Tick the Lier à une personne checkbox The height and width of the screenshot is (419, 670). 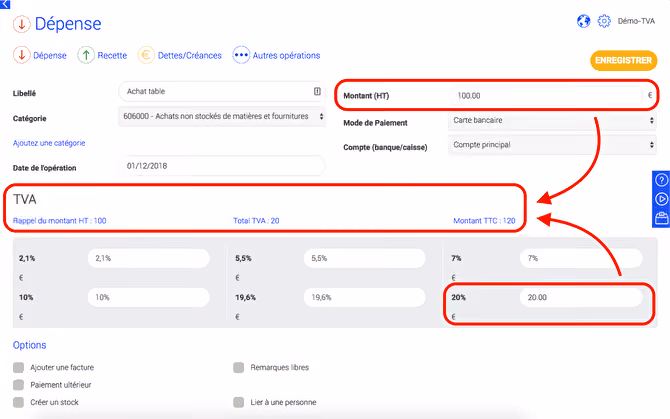[238, 402]
